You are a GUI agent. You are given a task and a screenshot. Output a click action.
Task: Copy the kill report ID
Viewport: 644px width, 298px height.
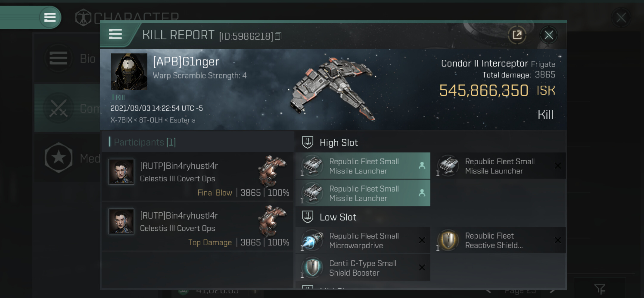click(x=278, y=37)
